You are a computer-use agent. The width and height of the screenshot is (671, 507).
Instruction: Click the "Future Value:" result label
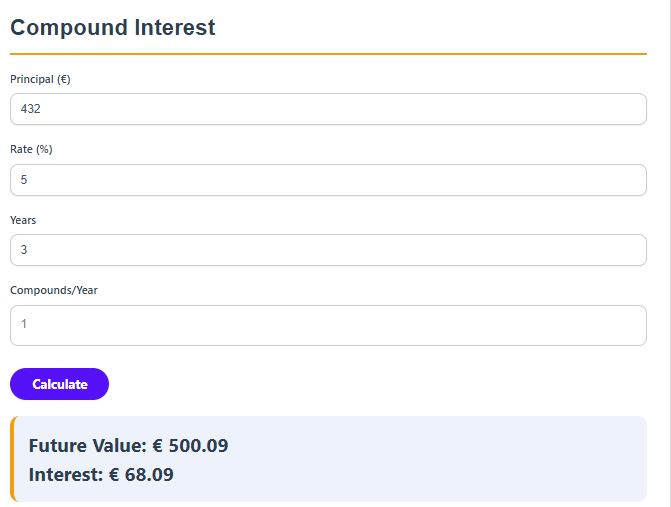[88, 446]
